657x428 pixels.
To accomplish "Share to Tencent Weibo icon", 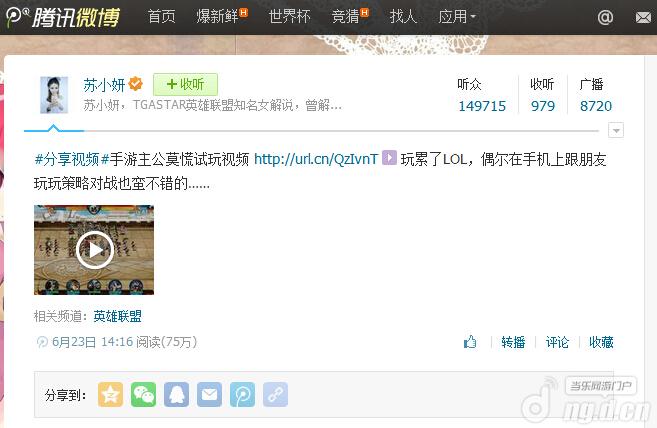I will [243, 394].
